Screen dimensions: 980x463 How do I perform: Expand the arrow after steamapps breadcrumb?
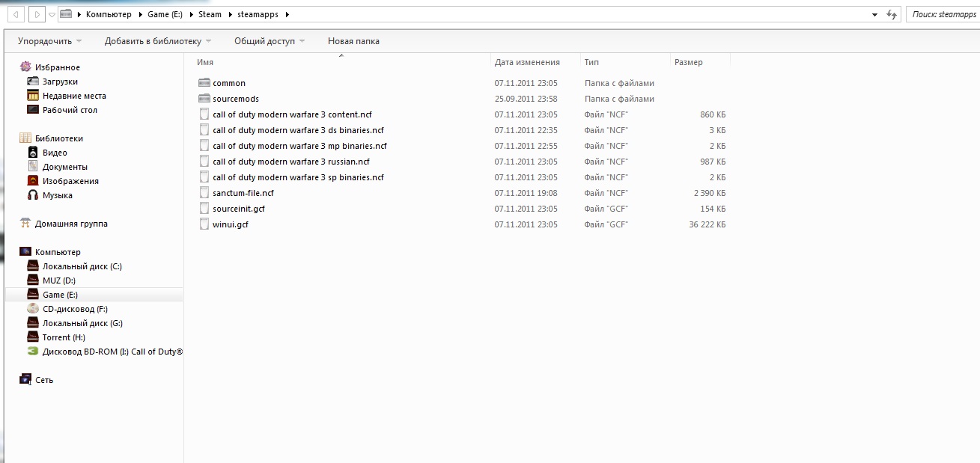click(x=287, y=14)
